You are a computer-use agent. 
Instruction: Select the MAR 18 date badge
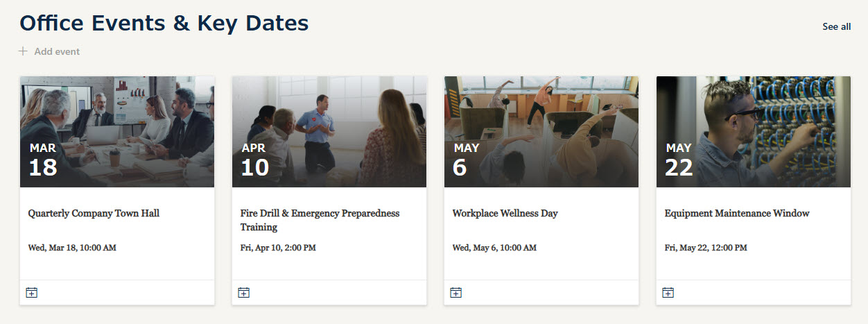pos(43,160)
